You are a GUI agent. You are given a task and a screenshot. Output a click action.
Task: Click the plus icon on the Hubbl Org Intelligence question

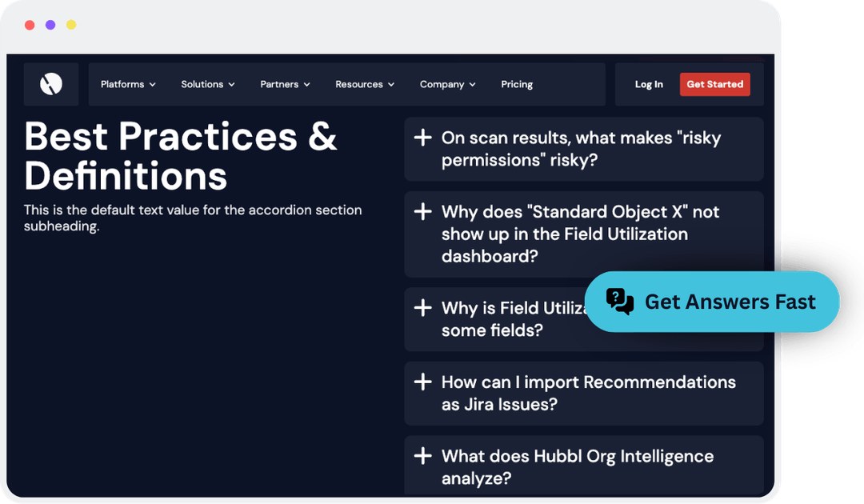point(422,456)
